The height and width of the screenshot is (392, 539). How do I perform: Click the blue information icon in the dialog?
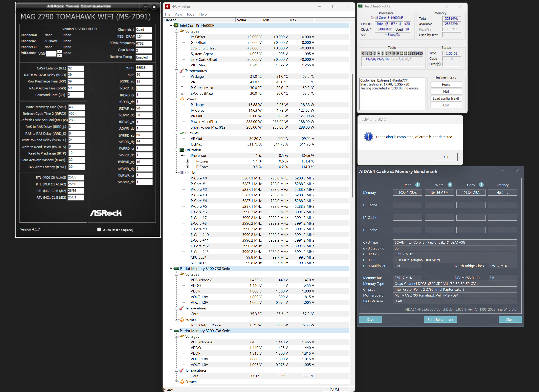pyautogui.click(x=368, y=137)
